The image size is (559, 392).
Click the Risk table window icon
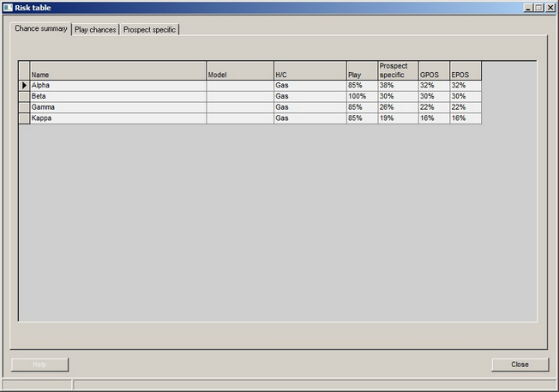point(8,7)
